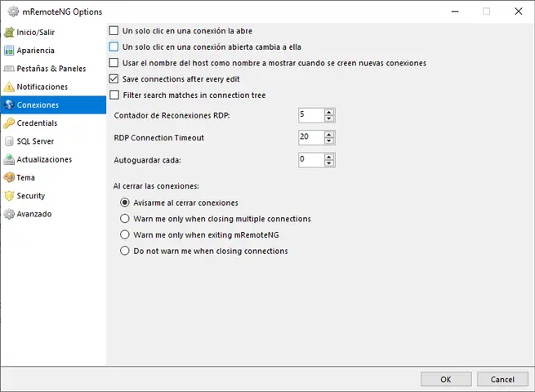Open the Apariencia options page
The width and height of the screenshot is (535, 392).
(x=53, y=51)
